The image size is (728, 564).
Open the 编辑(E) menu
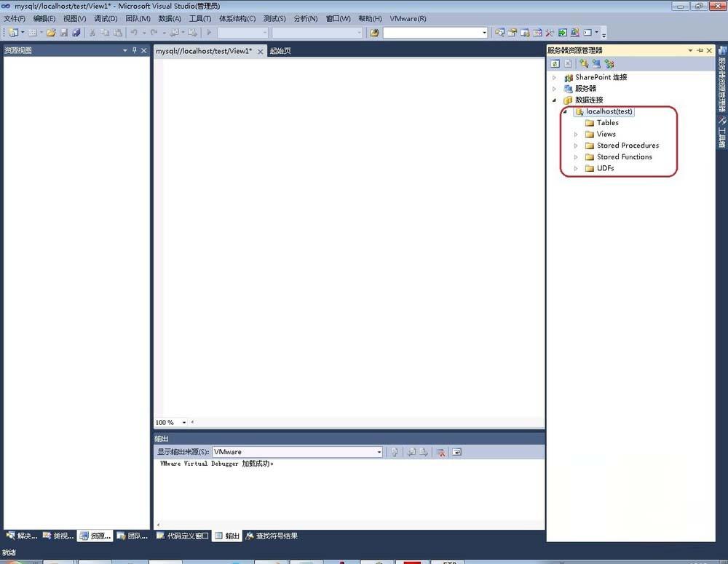pos(44,19)
